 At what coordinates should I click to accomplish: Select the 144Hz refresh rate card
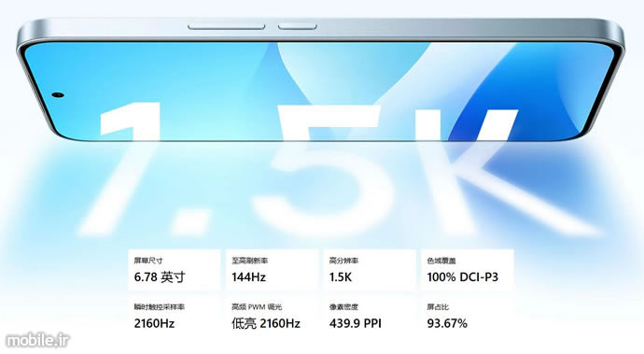pos(272,270)
